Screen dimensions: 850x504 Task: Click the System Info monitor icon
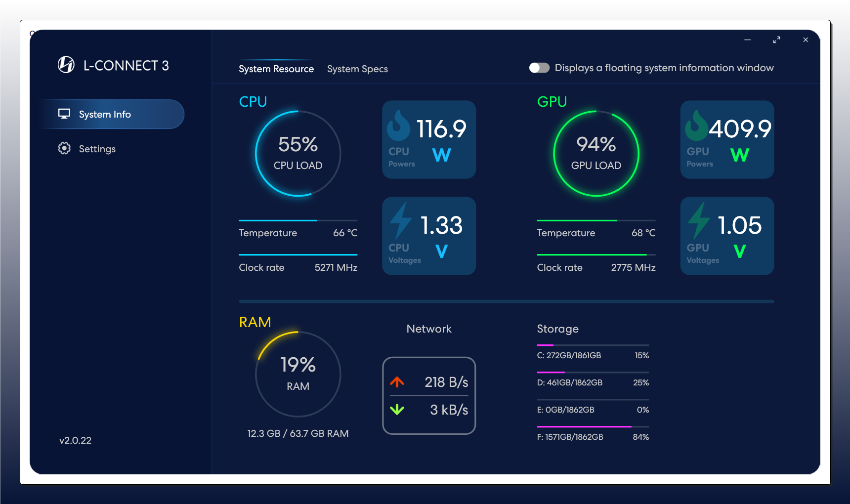pyautogui.click(x=64, y=114)
